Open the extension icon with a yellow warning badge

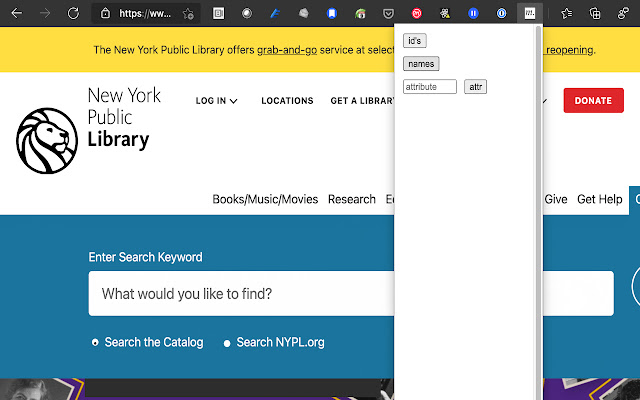[x=445, y=13]
